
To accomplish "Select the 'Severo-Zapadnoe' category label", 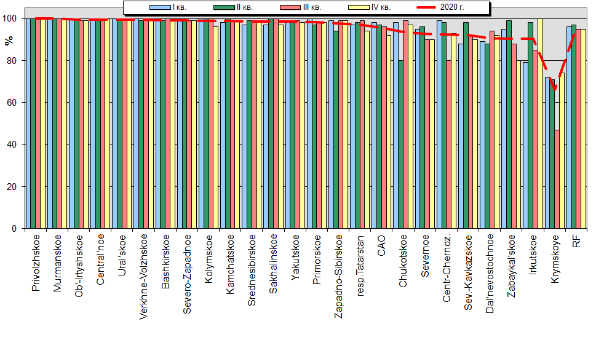I will pos(187,274).
